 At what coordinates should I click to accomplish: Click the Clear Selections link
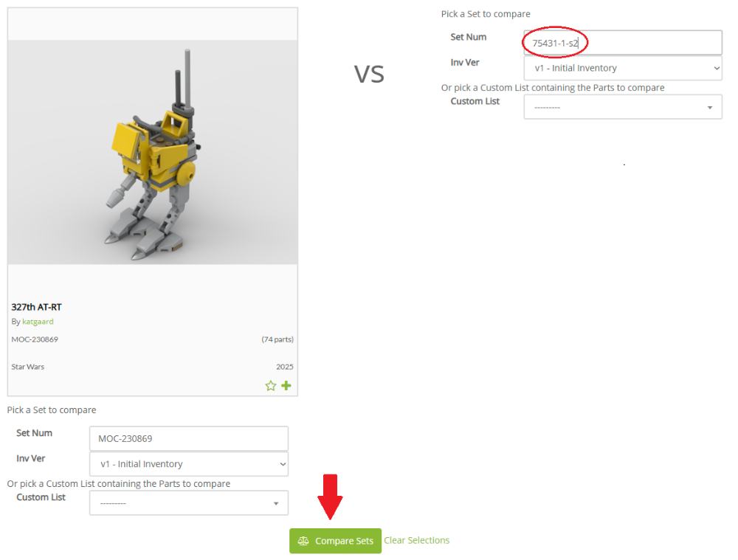(x=416, y=540)
